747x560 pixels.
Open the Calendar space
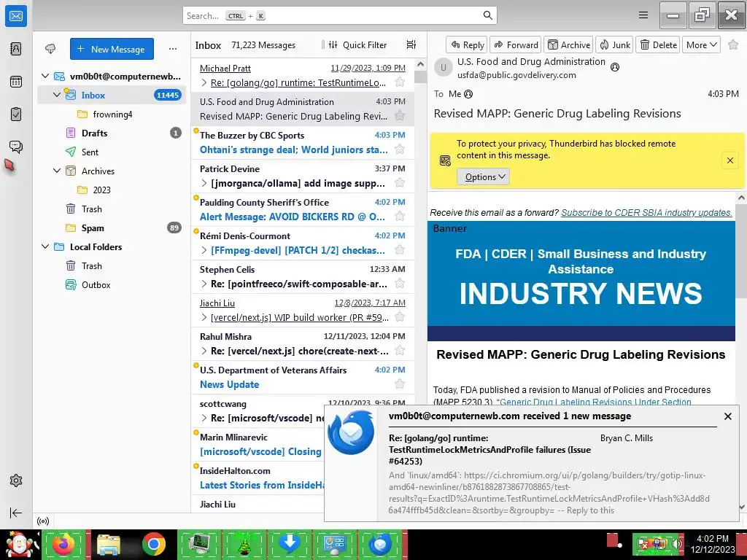16,82
